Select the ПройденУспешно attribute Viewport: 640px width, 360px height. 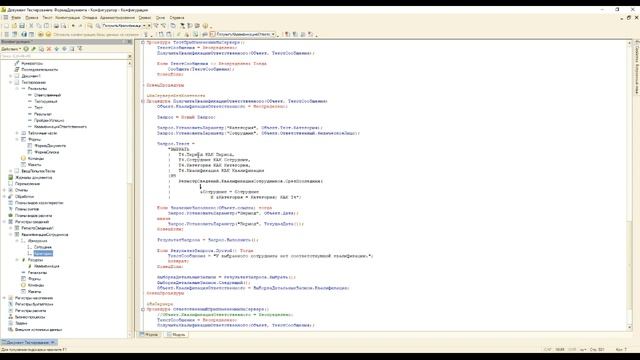pyautogui.click(x=49, y=120)
